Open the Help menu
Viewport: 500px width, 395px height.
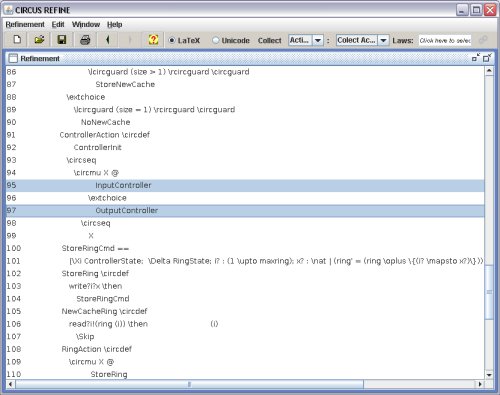point(114,24)
